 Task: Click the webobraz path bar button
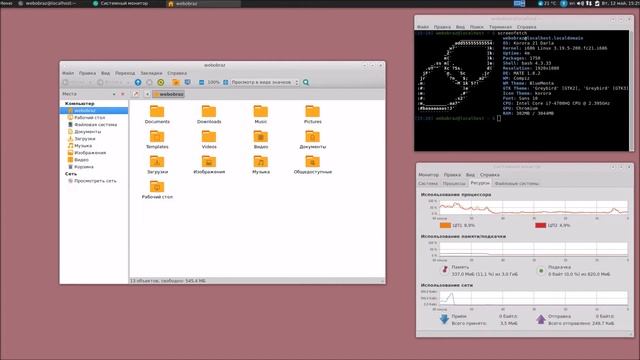coord(169,94)
